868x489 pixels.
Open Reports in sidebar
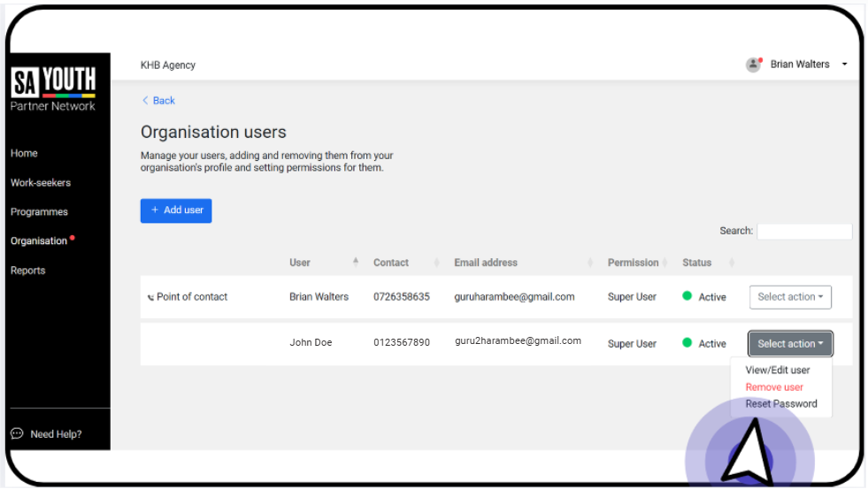tap(27, 271)
